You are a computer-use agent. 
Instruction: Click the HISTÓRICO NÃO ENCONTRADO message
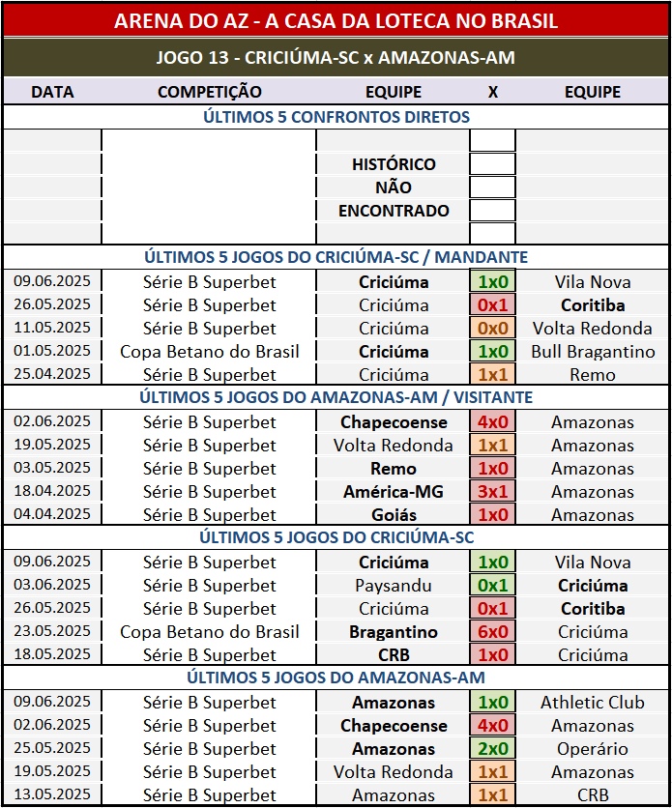coord(394,188)
